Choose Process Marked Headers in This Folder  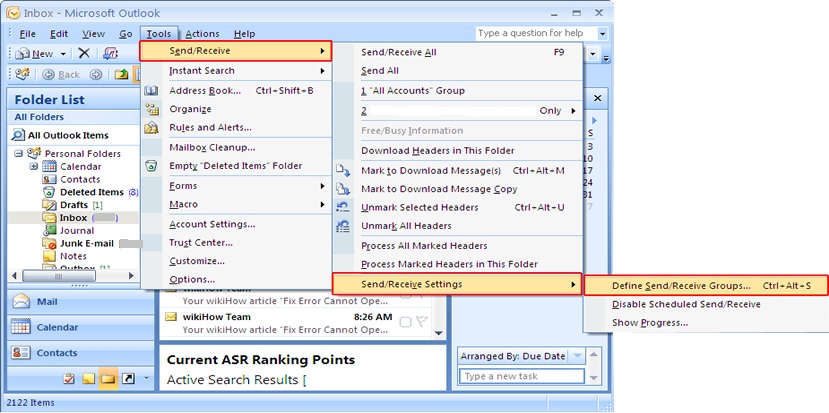click(x=458, y=264)
